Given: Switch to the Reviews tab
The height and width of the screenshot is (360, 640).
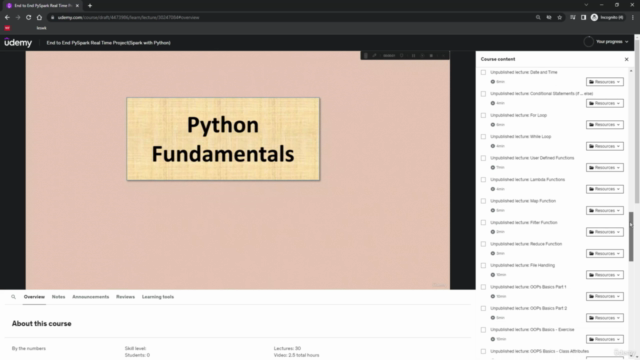Looking at the screenshot, I should click(125, 297).
